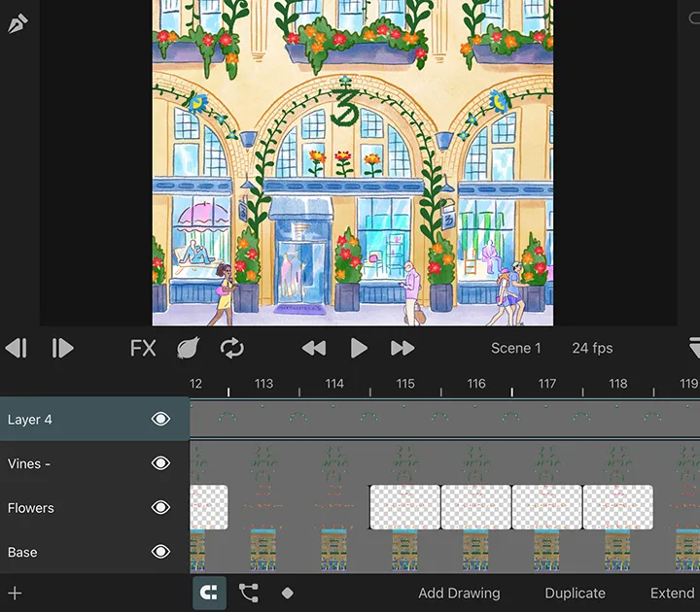
Task: Toggle Base layer visibility
Action: (160, 552)
